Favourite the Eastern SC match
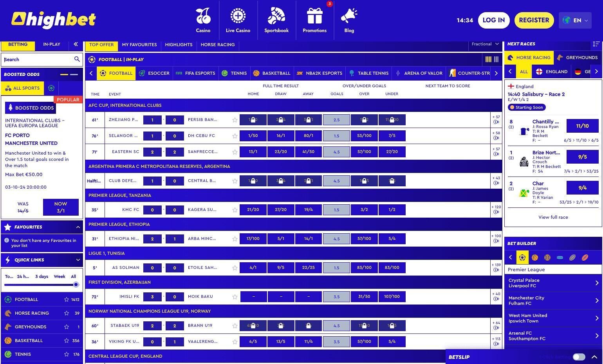 pyautogui.click(x=235, y=152)
